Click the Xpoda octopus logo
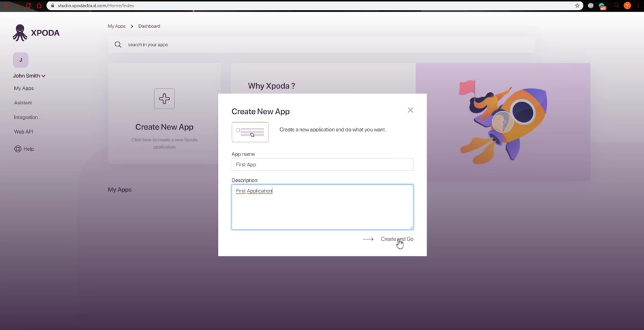The width and height of the screenshot is (644, 330). click(20, 33)
